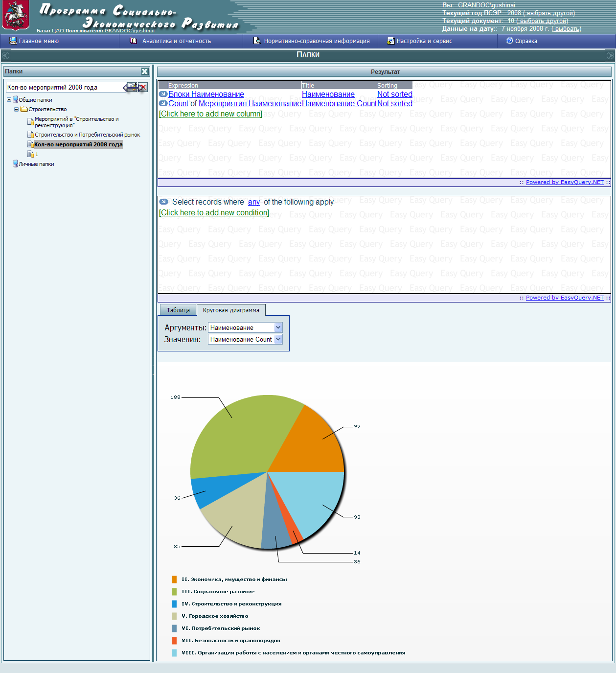Viewport: 616px width, 673px height.
Task: Click выбрать другой link for Текущий документ
Action: [x=542, y=21]
